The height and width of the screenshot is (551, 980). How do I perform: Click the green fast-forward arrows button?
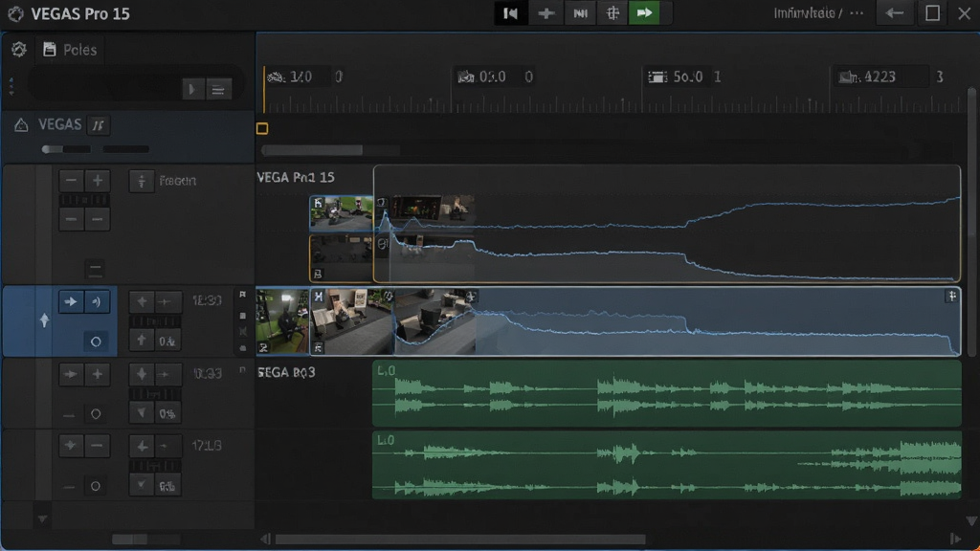pyautogui.click(x=644, y=13)
